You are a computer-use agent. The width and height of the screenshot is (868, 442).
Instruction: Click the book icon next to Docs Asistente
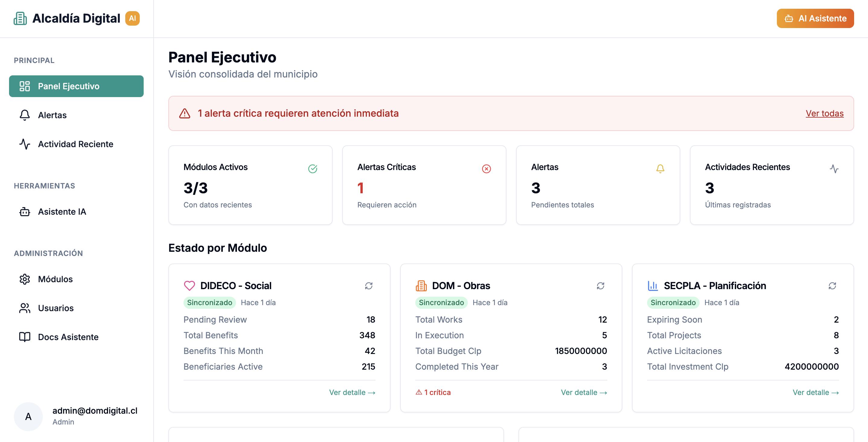pyautogui.click(x=25, y=337)
